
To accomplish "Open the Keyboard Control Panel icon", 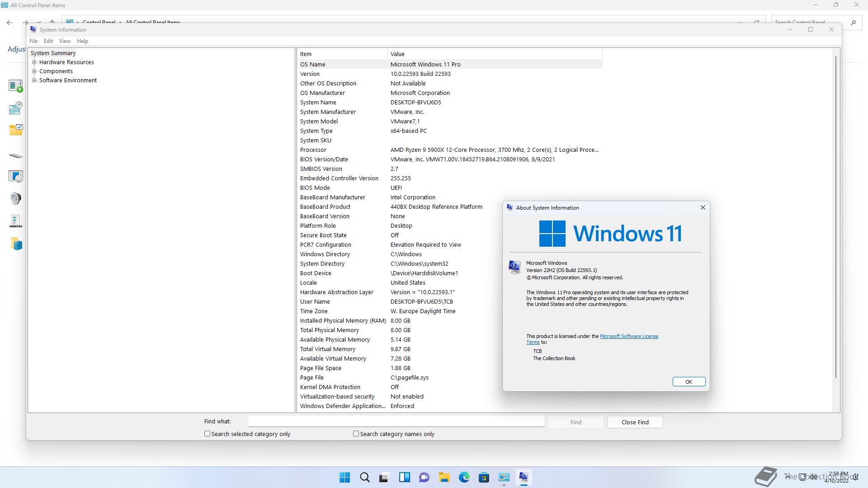I will [x=15, y=155].
